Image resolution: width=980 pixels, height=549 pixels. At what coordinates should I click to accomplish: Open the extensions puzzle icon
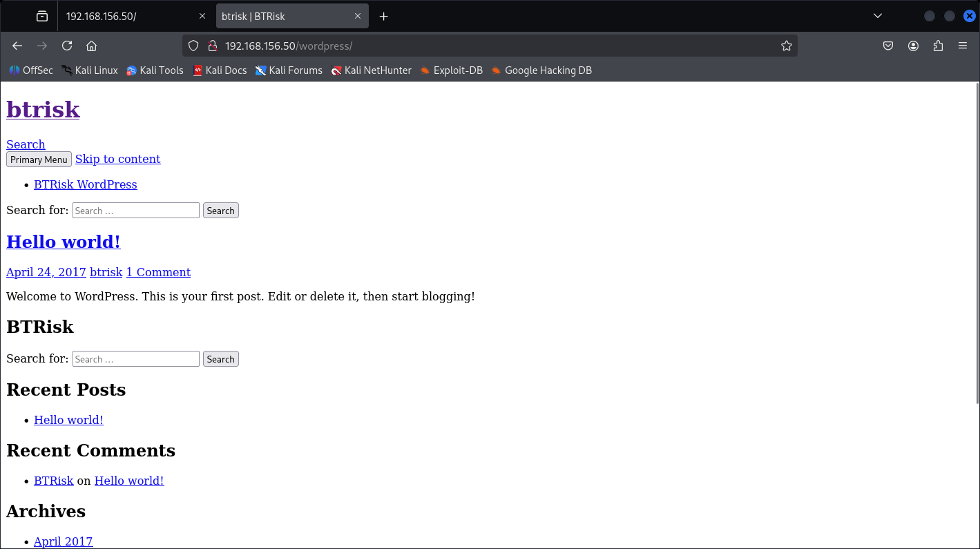tap(938, 46)
